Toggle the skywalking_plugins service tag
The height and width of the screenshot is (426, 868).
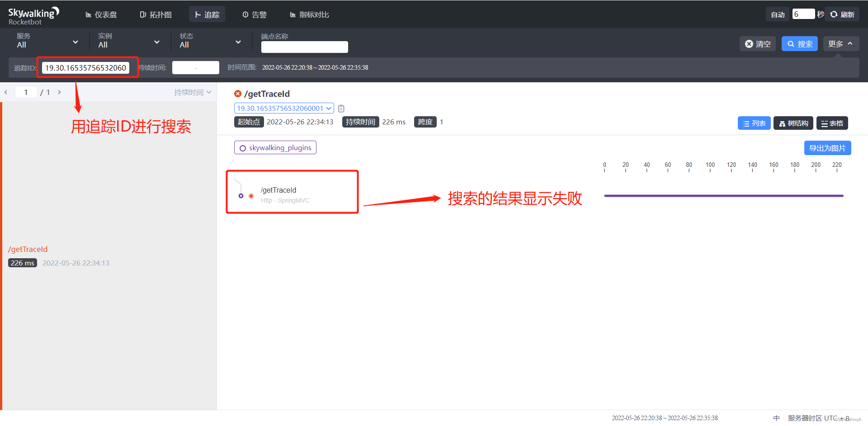(x=275, y=148)
